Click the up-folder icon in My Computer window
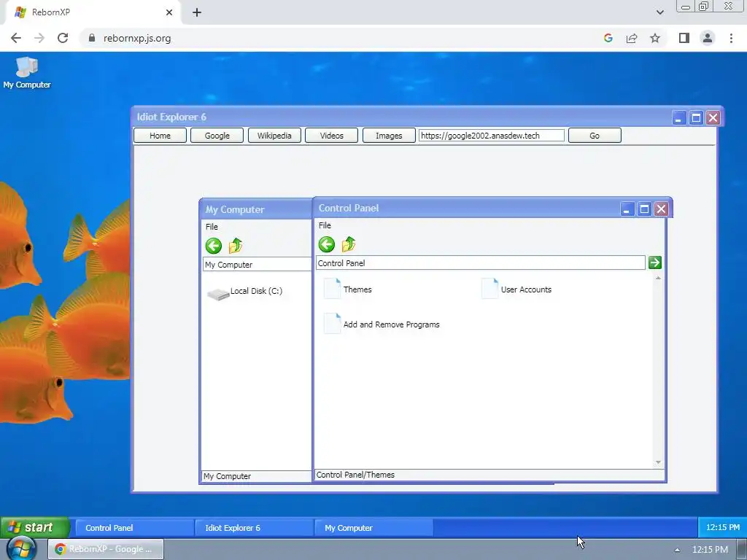Screen dimensions: 747x560 236,245
